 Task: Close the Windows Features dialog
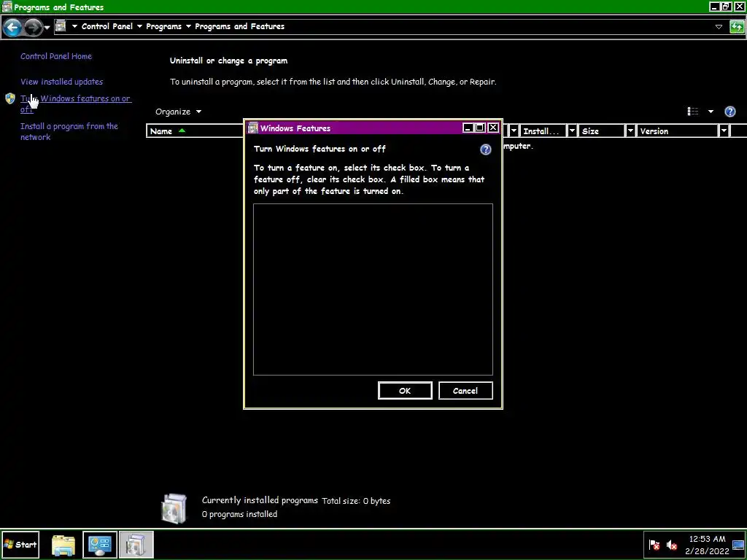tap(493, 128)
